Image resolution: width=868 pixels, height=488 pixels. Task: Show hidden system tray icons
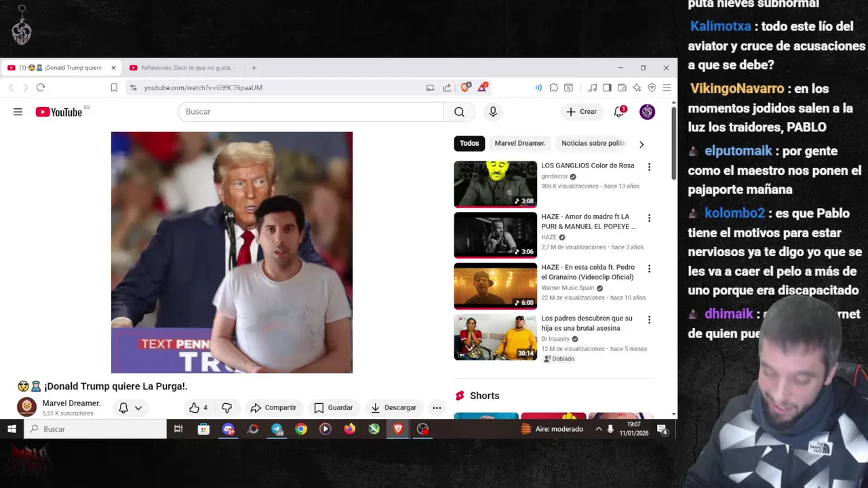pyautogui.click(x=599, y=429)
